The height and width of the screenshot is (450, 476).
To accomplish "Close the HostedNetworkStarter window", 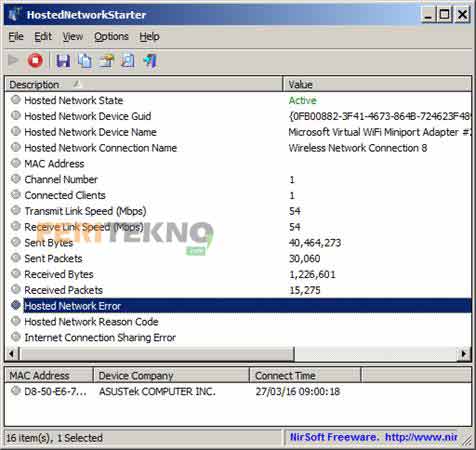I will point(463,15).
